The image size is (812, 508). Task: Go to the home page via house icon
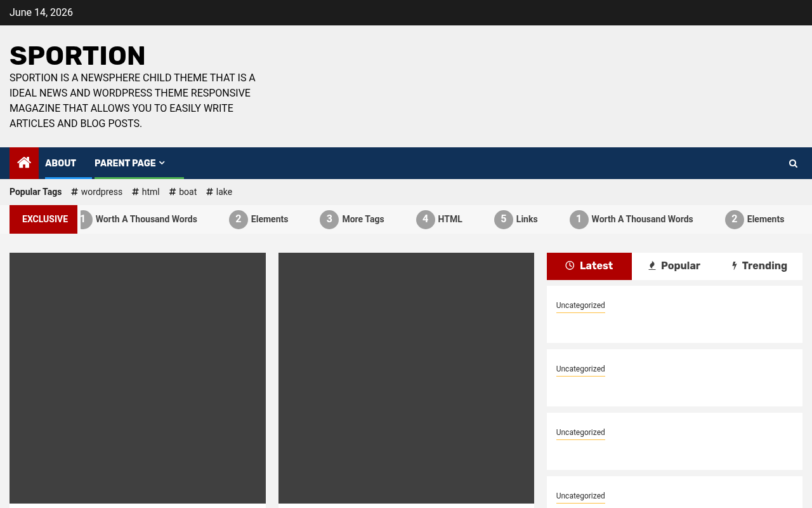[x=24, y=163]
